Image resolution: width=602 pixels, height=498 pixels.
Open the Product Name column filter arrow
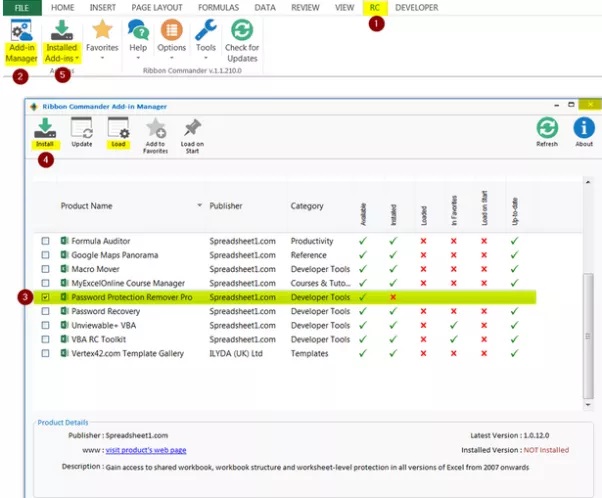pos(199,206)
